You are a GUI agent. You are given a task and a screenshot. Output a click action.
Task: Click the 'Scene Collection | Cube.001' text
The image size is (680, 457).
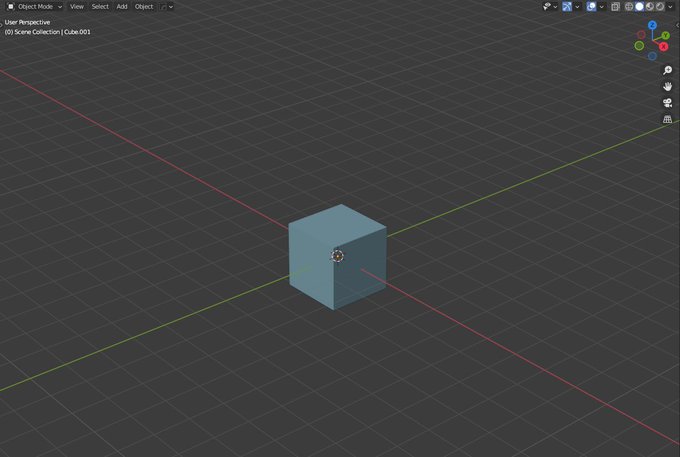coord(52,32)
